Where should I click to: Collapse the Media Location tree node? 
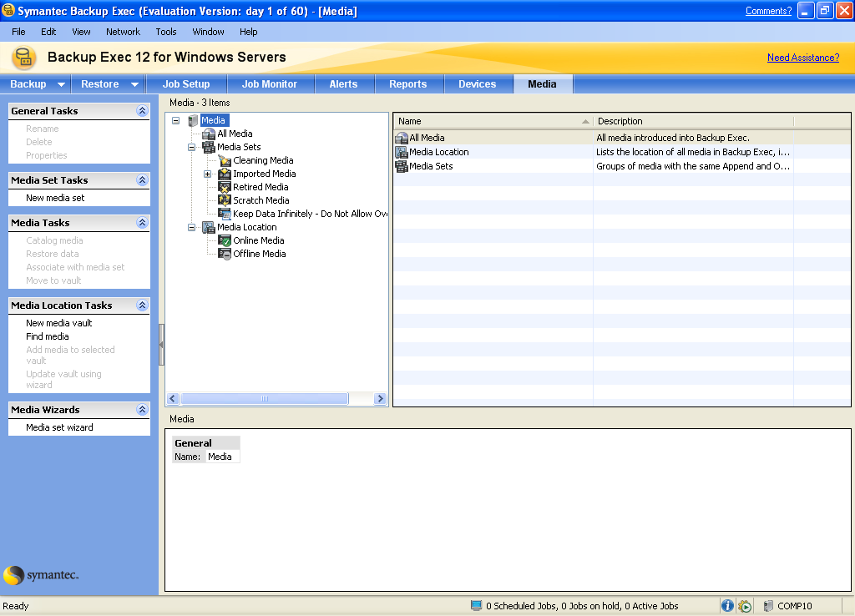click(191, 227)
